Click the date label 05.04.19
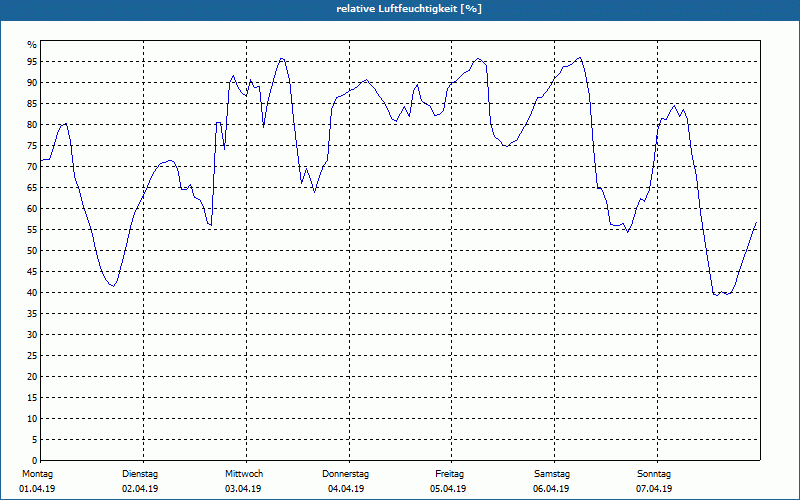The width and height of the screenshot is (800, 500). pyautogui.click(x=448, y=489)
